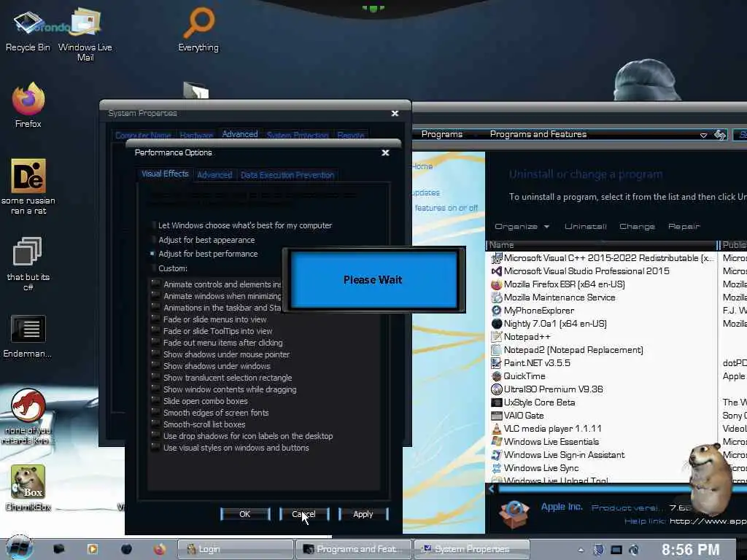The height and width of the screenshot is (560, 747).
Task: Expand the address bar history dropdown arrow
Action: pos(703,135)
